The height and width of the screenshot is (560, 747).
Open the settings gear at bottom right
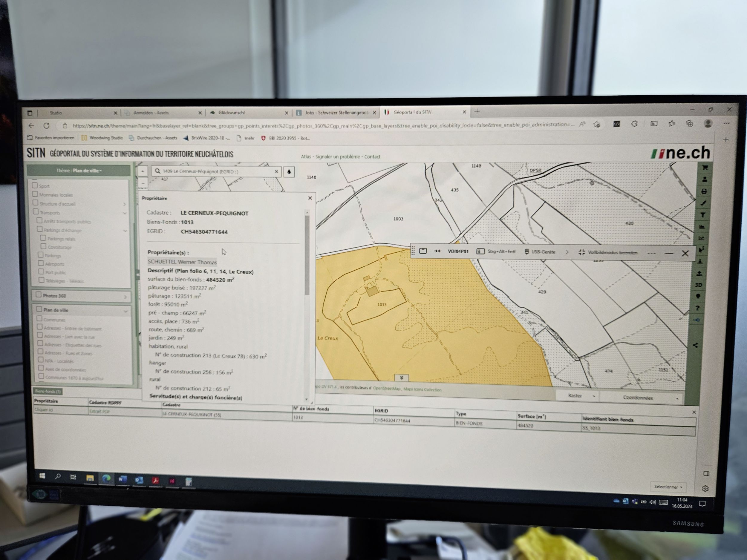pos(705,488)
